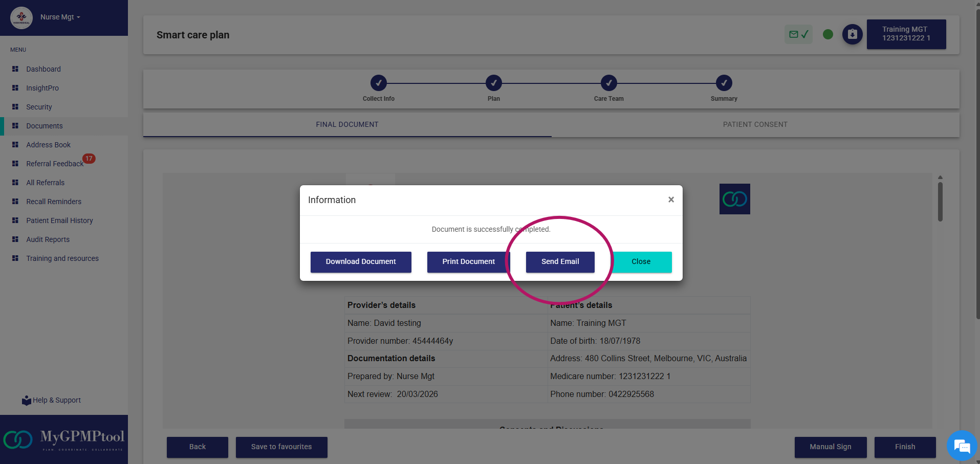The image size is (980, 464).
Task: Open Referral Feedback with 17 notifications
Action: (55, 164)
